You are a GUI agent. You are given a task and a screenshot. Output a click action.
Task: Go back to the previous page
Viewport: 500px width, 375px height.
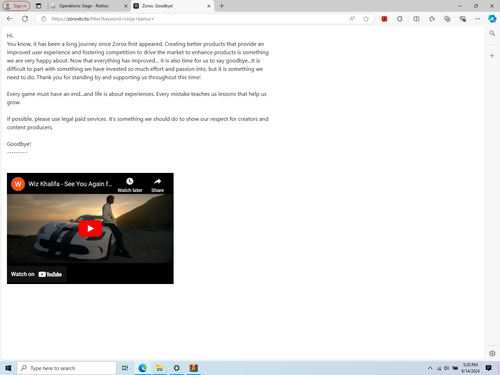point(10,19)
